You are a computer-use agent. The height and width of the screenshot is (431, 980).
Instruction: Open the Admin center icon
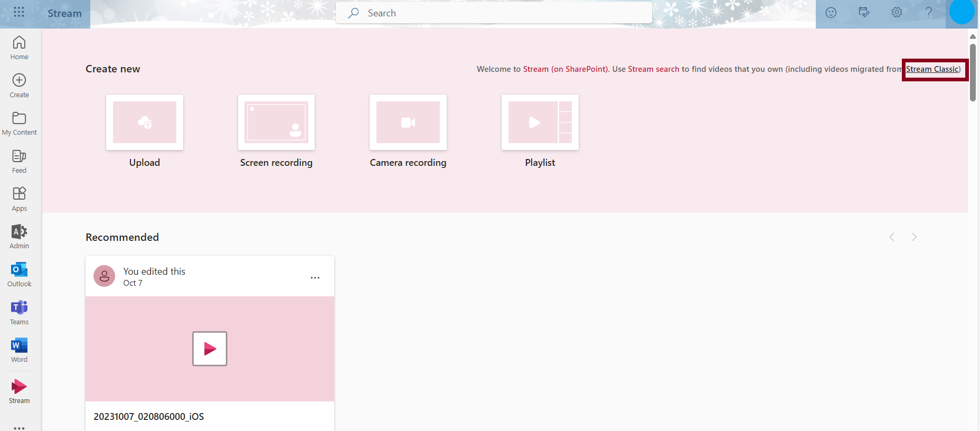pyautogui.click(x=20, y=237)
